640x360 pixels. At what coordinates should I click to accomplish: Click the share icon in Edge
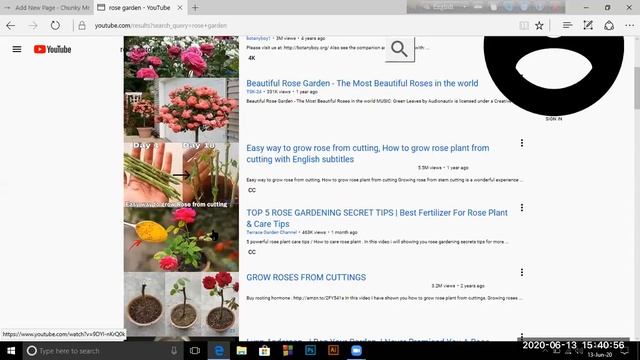click(x=609, y=25)
